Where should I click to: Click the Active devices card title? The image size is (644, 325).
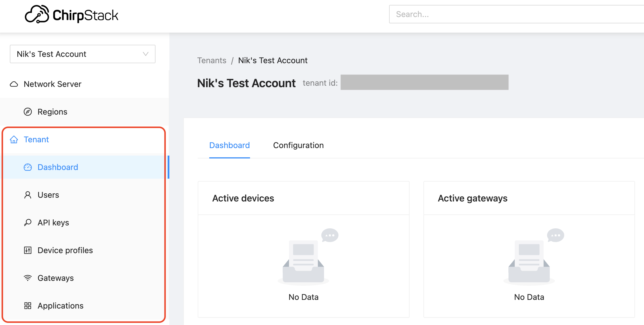tap(243, 198)
